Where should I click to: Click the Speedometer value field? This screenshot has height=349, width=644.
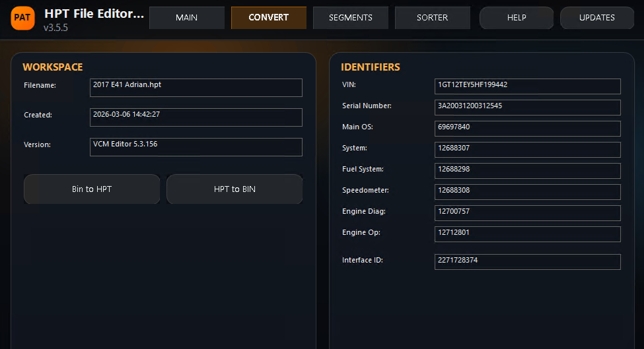[x=527, y=192]
